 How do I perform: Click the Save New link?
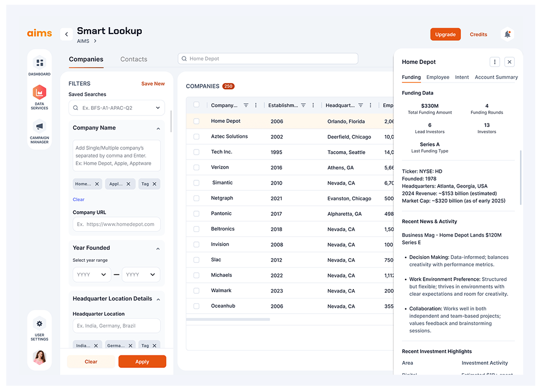[x=153, y=84]
